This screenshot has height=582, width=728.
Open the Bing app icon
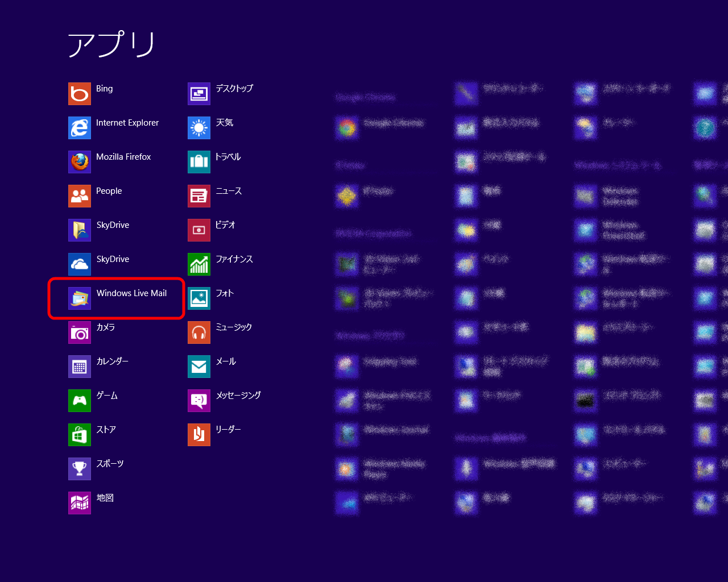tap(80, 94)
